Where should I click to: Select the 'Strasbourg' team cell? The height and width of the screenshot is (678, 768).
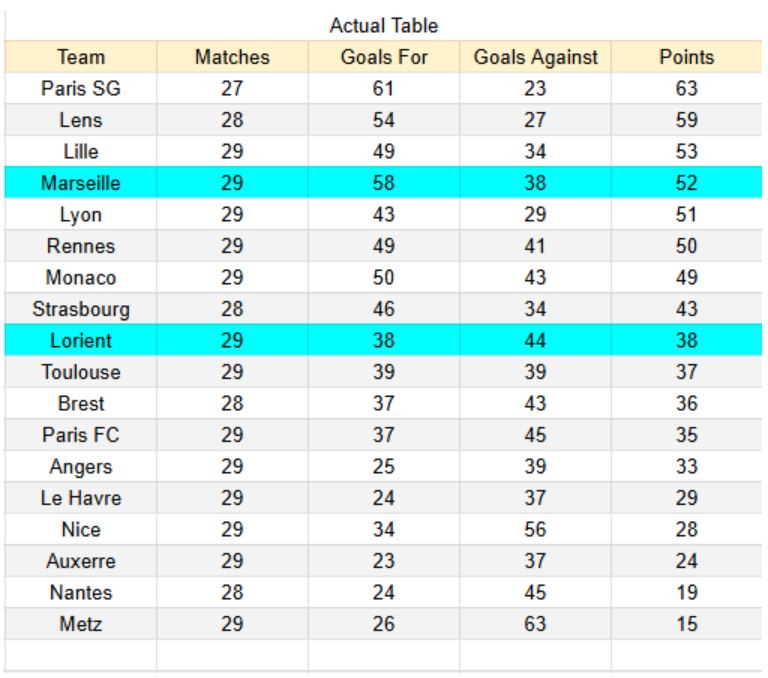tap(81, 309)
